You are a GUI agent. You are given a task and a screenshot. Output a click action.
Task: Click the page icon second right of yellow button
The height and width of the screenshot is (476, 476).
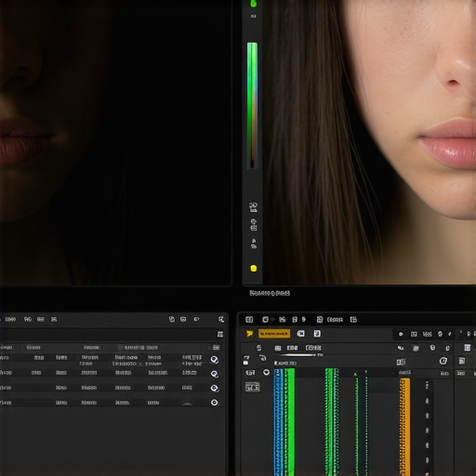coord(317,334)
